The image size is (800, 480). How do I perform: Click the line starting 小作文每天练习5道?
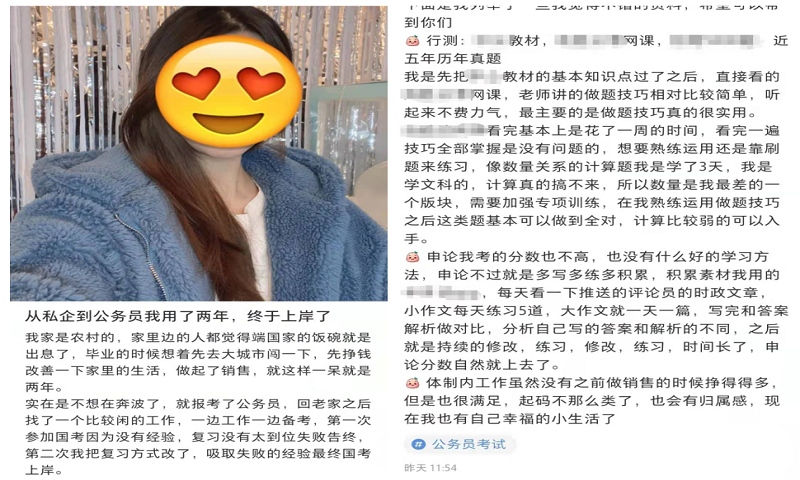(596, 311)
